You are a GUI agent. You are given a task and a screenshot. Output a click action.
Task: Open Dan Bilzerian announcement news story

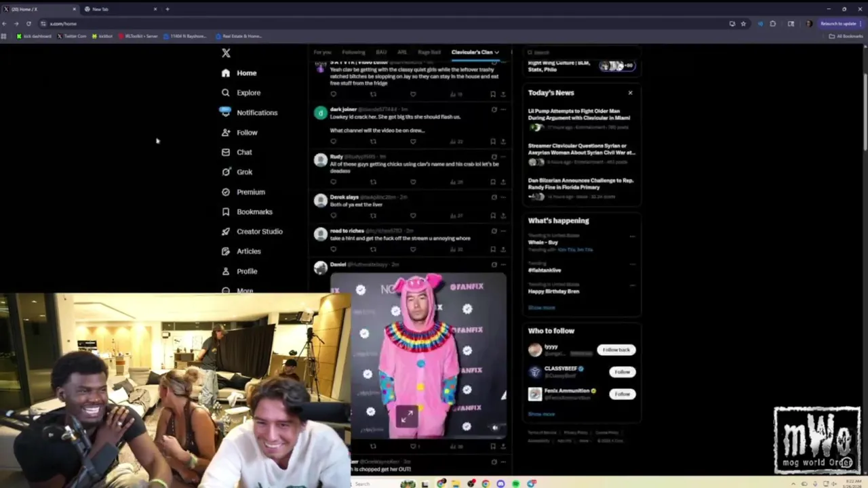pyautogui.click(x=580, y=188)
